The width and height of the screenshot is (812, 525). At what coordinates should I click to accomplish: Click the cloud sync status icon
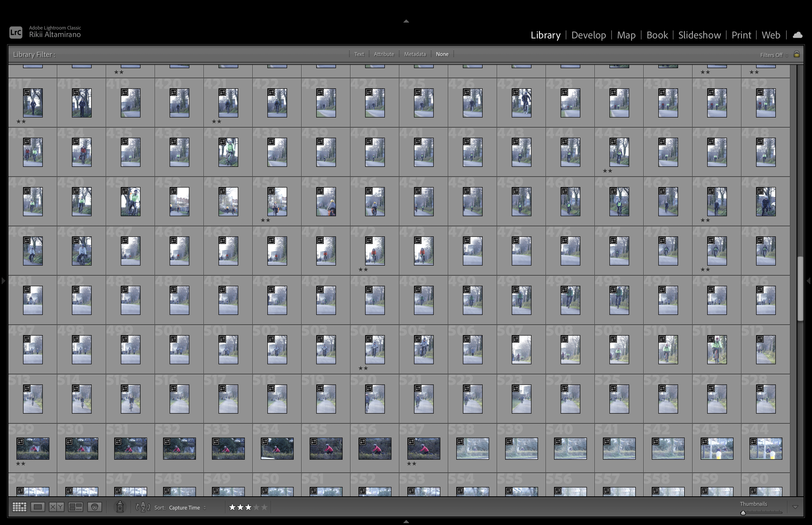798,35
